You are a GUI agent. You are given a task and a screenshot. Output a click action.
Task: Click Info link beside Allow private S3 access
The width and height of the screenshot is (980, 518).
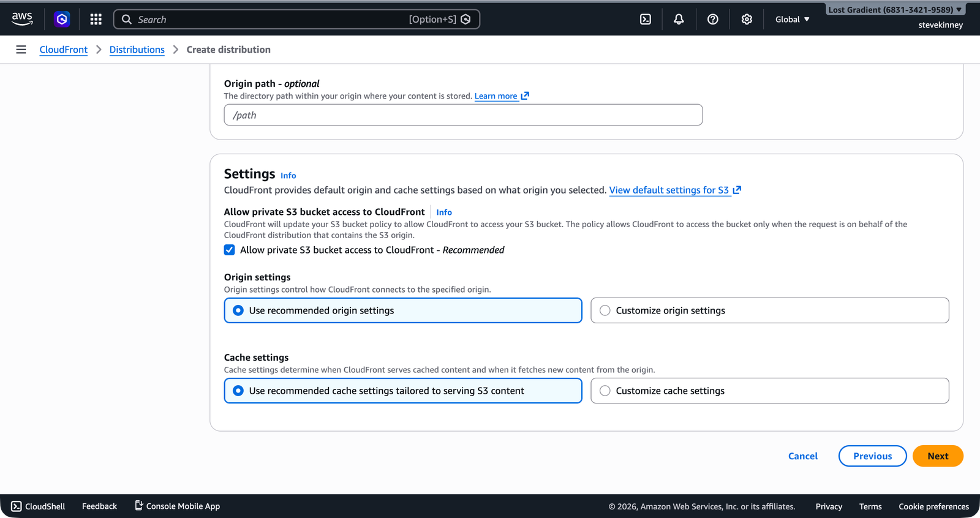(x=444, y=212)
